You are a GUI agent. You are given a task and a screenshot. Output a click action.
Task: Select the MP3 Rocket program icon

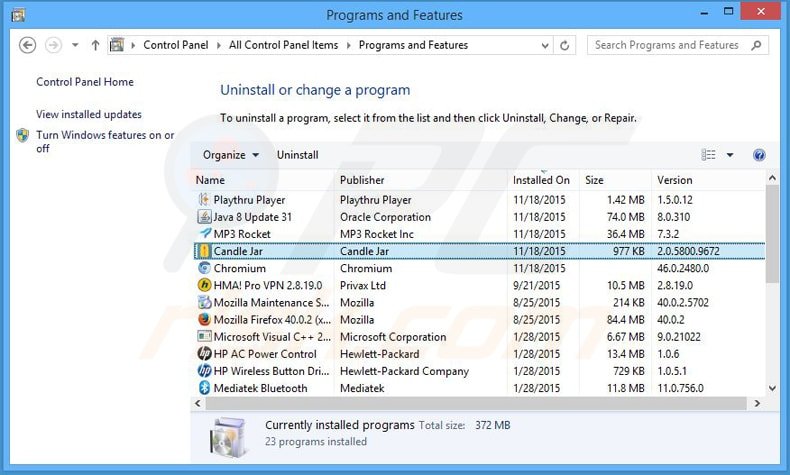coord(204,234)
